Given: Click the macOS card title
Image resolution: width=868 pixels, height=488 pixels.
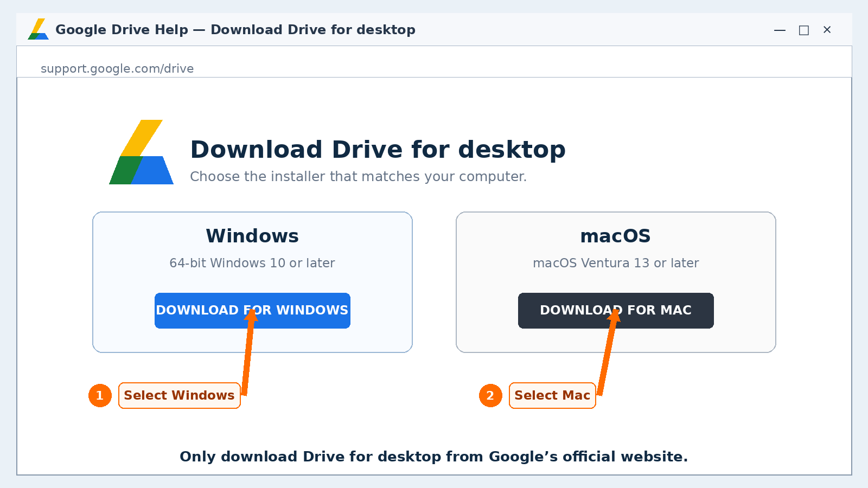Looking at the screenshot, I should coord(615,236).
